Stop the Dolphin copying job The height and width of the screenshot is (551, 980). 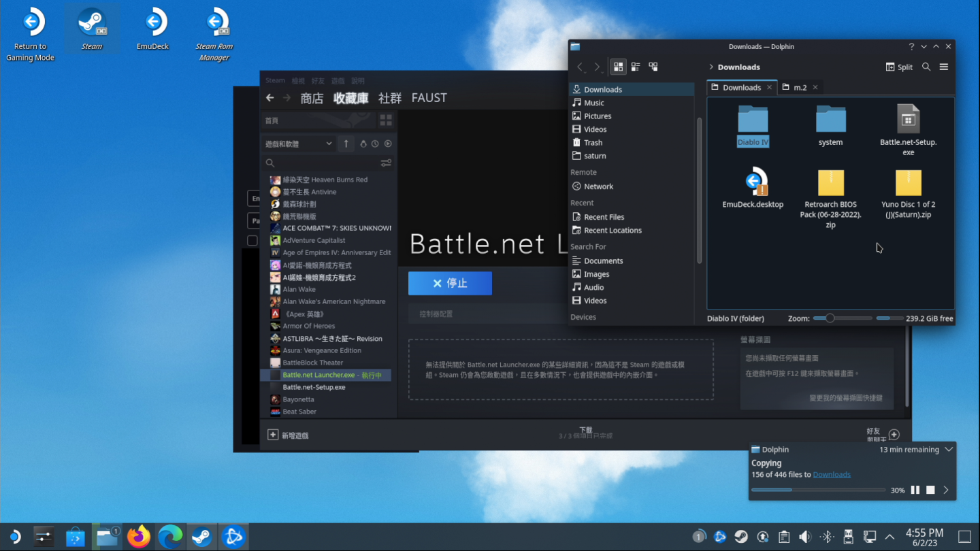tap(930, 490)
